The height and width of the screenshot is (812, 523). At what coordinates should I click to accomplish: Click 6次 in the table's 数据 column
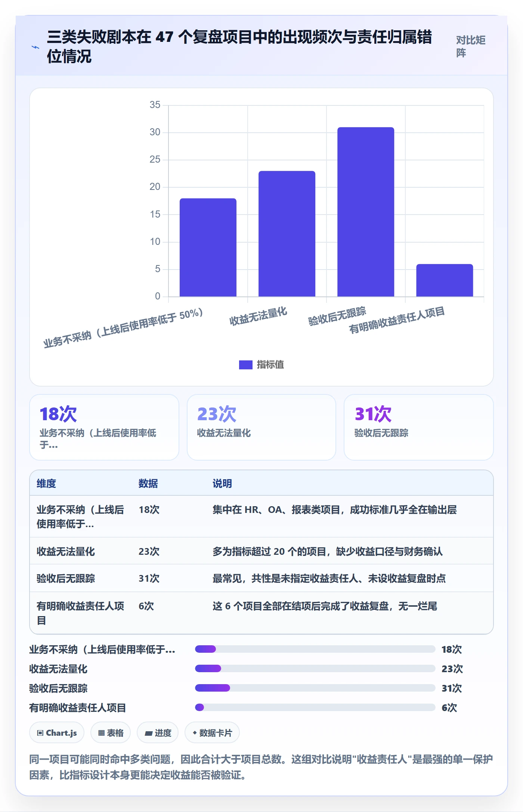tap(146, 606)
